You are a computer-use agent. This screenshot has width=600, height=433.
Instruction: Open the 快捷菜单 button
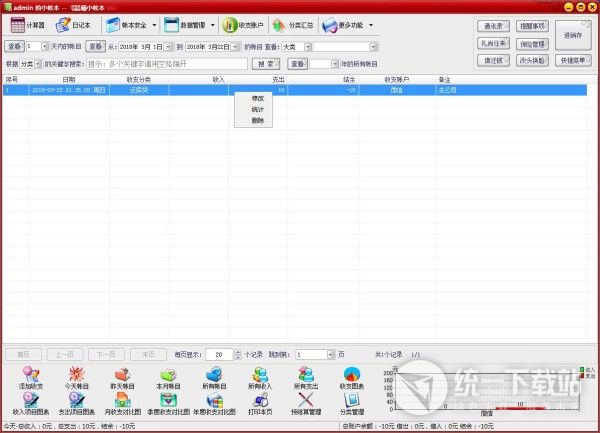coord(573,60)
